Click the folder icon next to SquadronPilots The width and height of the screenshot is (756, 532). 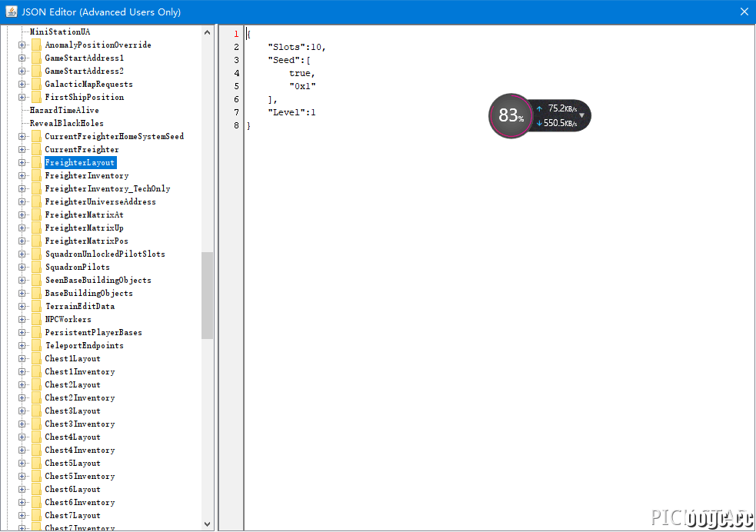(x=37, y=268)
